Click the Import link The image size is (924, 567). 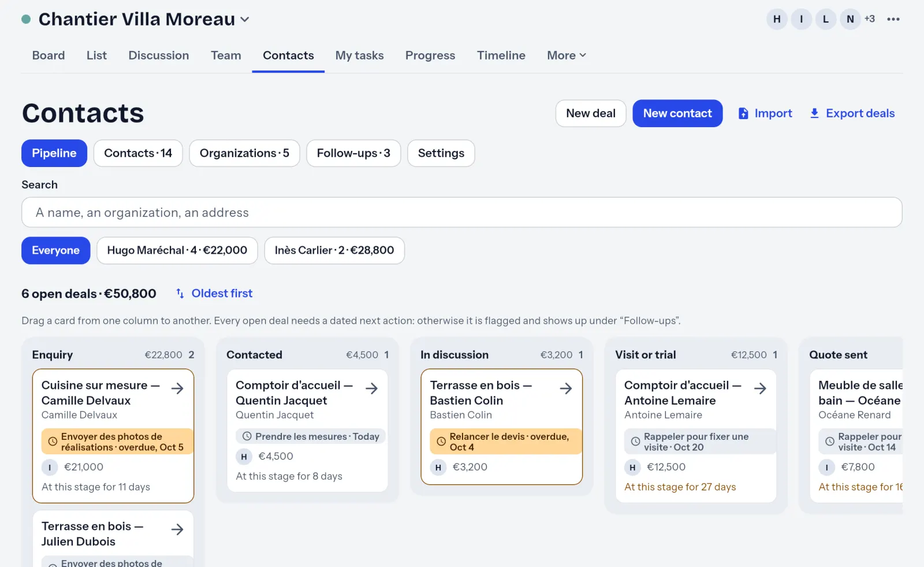coord(765,113)
